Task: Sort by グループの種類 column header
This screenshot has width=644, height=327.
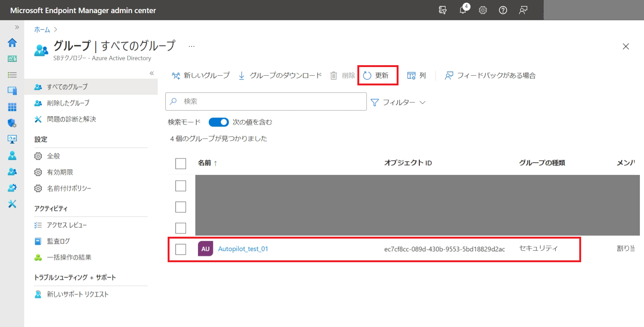Action: point(542,163)
